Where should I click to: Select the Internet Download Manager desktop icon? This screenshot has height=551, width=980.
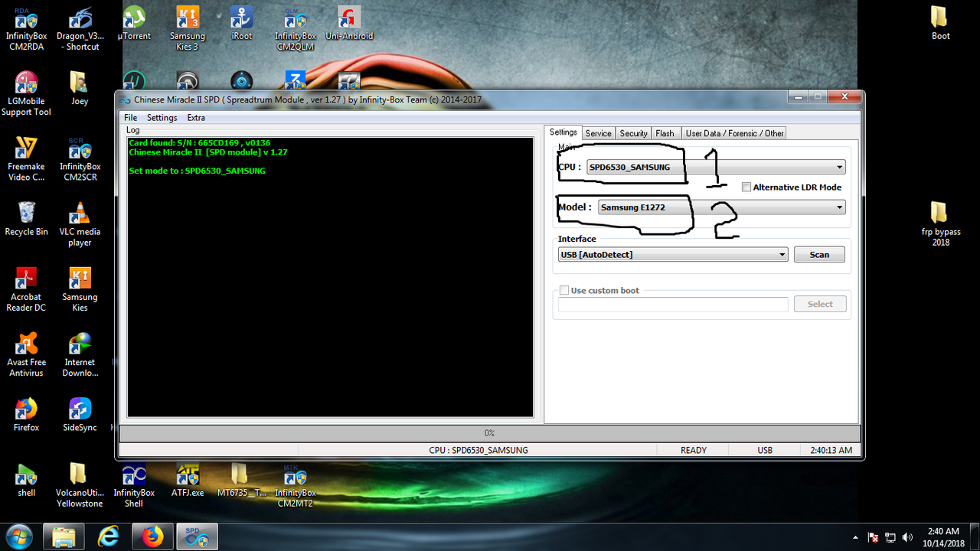click(x=80, y=355)
